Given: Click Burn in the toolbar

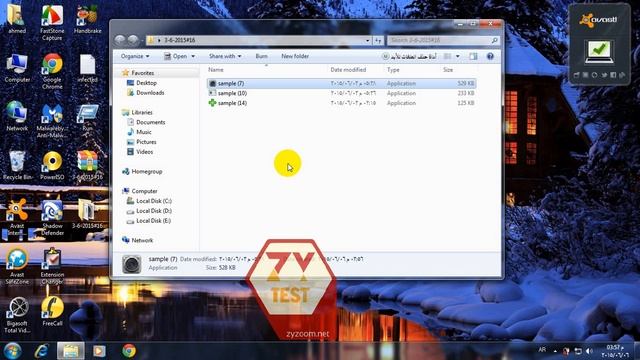Looking at the screenshot, I should [x=262, y=56].
